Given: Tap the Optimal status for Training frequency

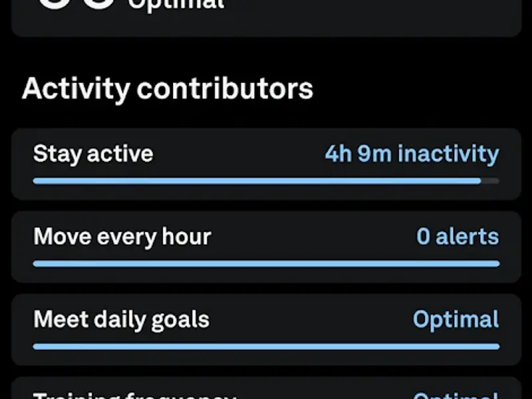Looking at the screenshot, I should point(456,395).
